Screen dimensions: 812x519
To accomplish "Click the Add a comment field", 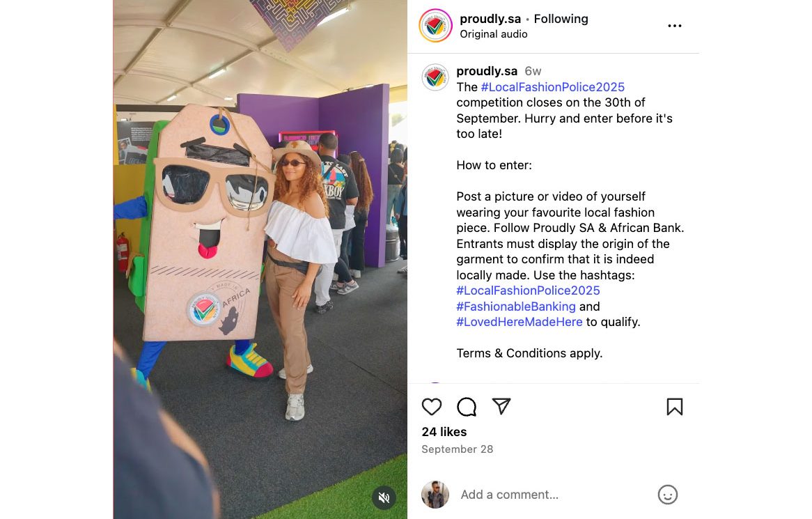I will 554,495.
